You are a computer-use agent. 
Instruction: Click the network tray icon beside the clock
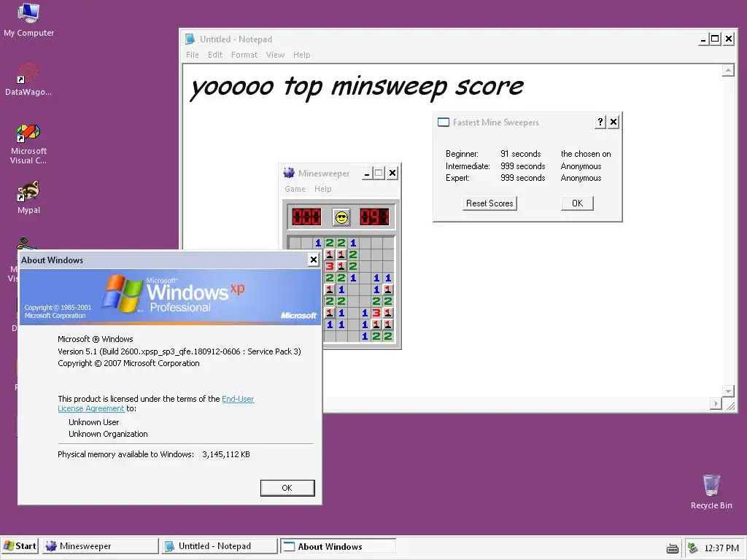point(693,548)
